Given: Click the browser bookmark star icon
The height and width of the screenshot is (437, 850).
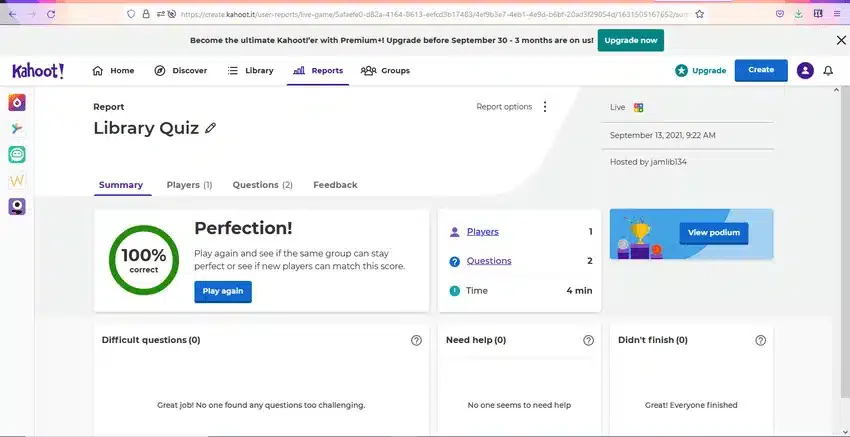Looking at the screenshot, I should 699,14.
